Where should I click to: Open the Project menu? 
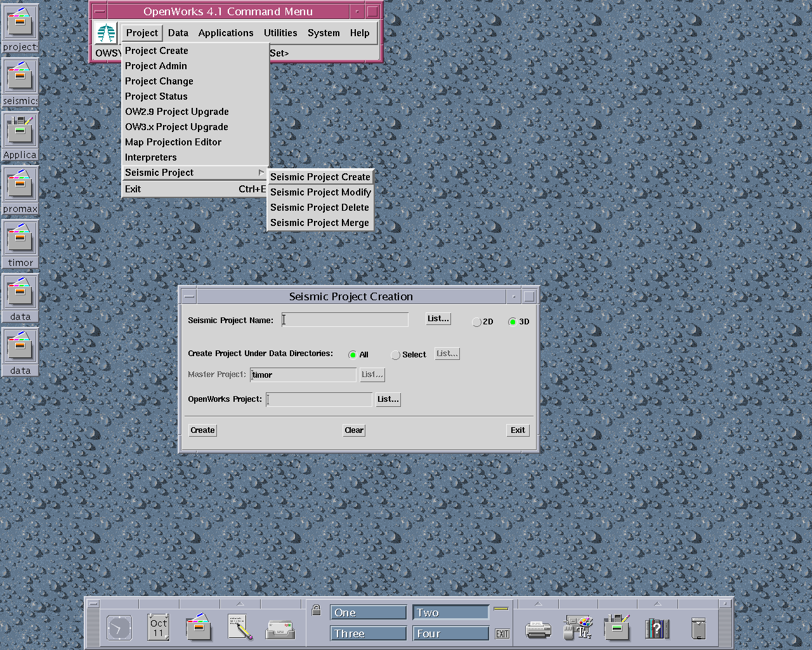coord(142,33)
